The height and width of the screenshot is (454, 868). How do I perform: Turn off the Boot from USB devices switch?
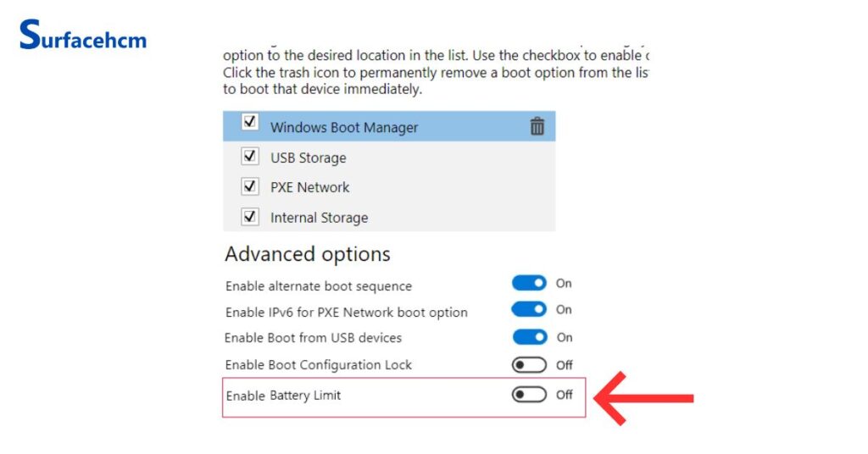pyautogui.click(x=529, y=337)
